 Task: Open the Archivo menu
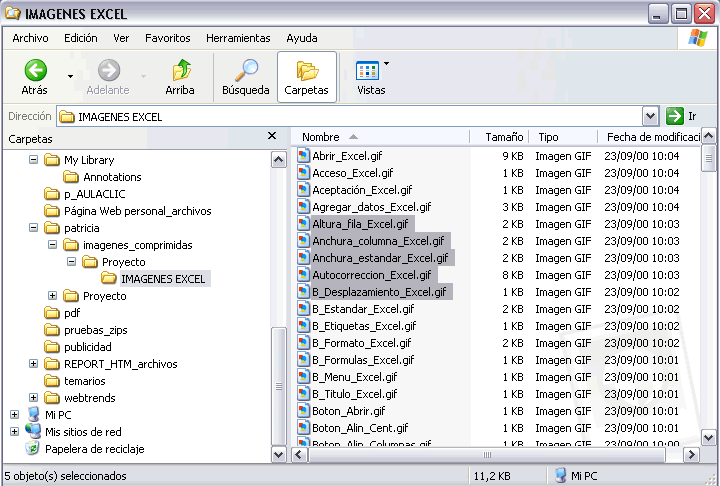30,38
